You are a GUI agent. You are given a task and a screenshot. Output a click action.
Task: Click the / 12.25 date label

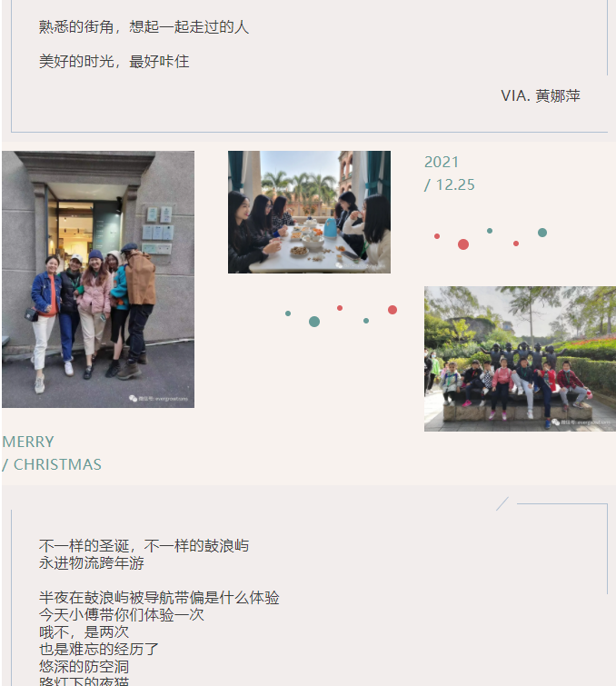[x=450, y=185]
